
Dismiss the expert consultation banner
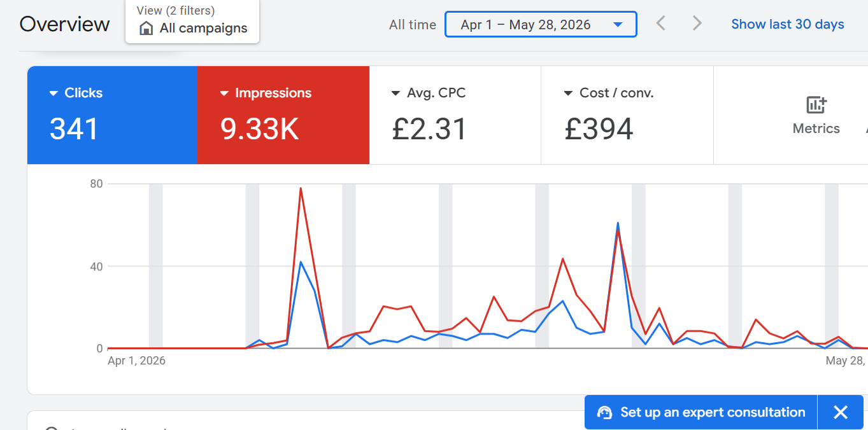[841, 412]
